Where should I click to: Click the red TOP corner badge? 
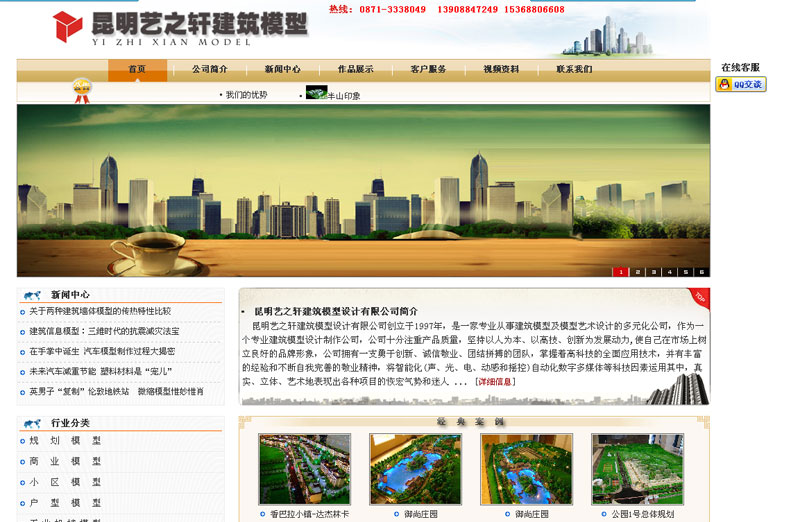tap(698, 299)
